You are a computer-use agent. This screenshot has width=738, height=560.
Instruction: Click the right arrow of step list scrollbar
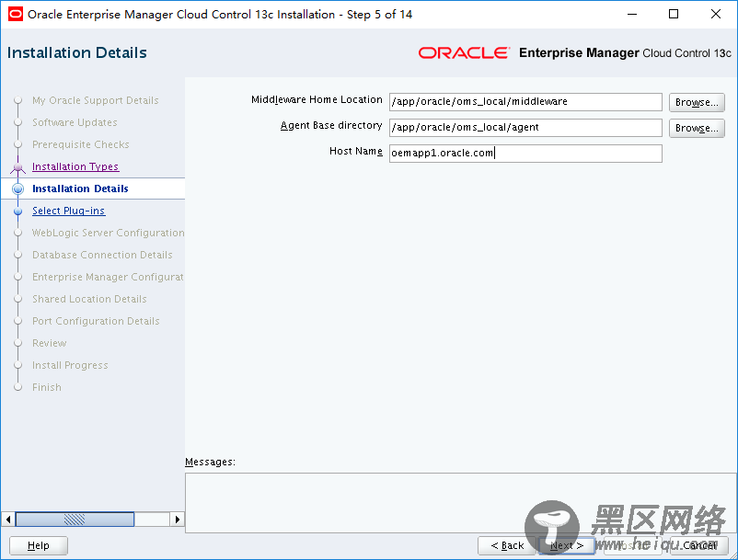click(177, 520)
